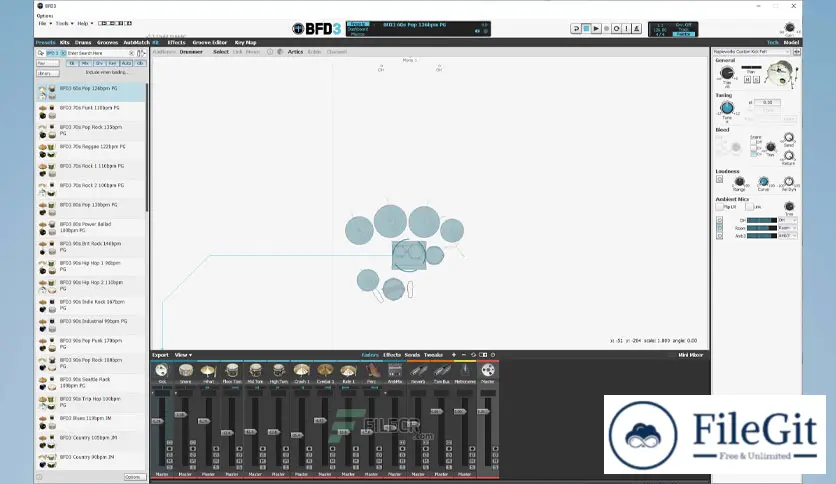Open the Tools menu dropdown
This screenshot has width=836, height=484.
click(65, 23)
